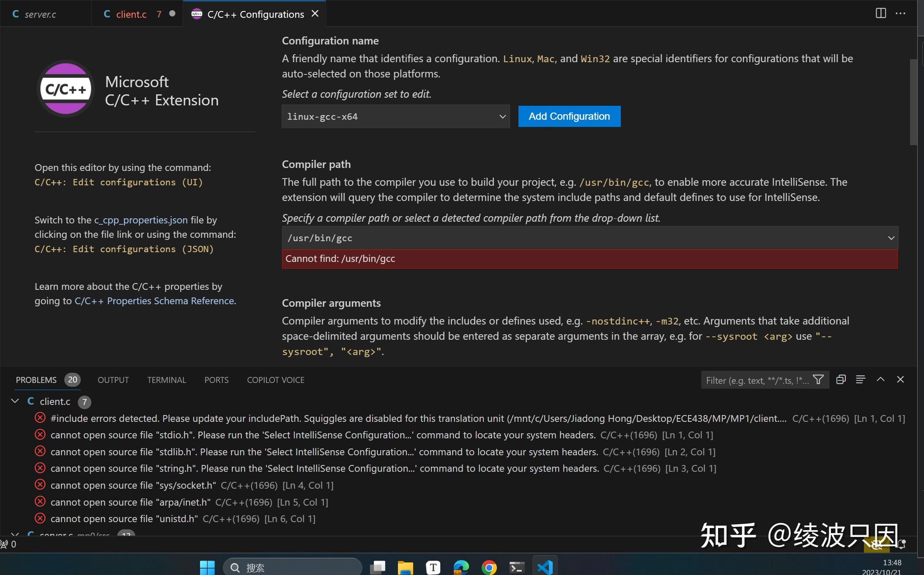
Task: Switch to the TERMINAL tab
Action: point(167,380)
